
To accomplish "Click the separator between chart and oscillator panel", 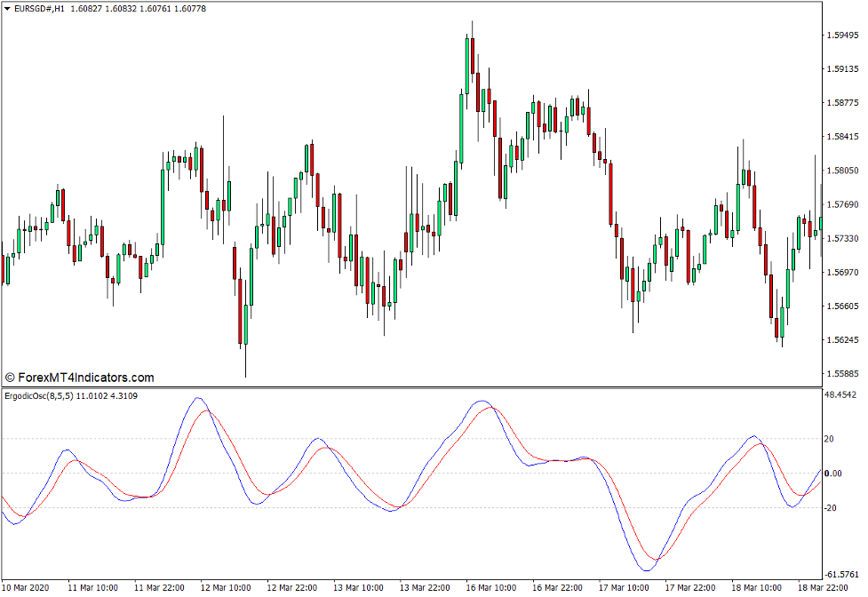I will pyautogui.click(x=409, y=387).
